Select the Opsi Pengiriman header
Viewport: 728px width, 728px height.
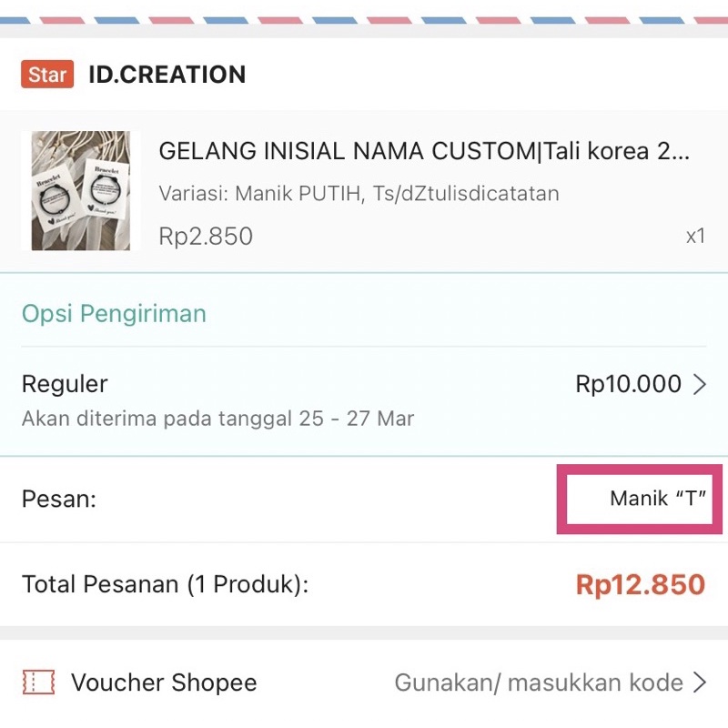114,314
